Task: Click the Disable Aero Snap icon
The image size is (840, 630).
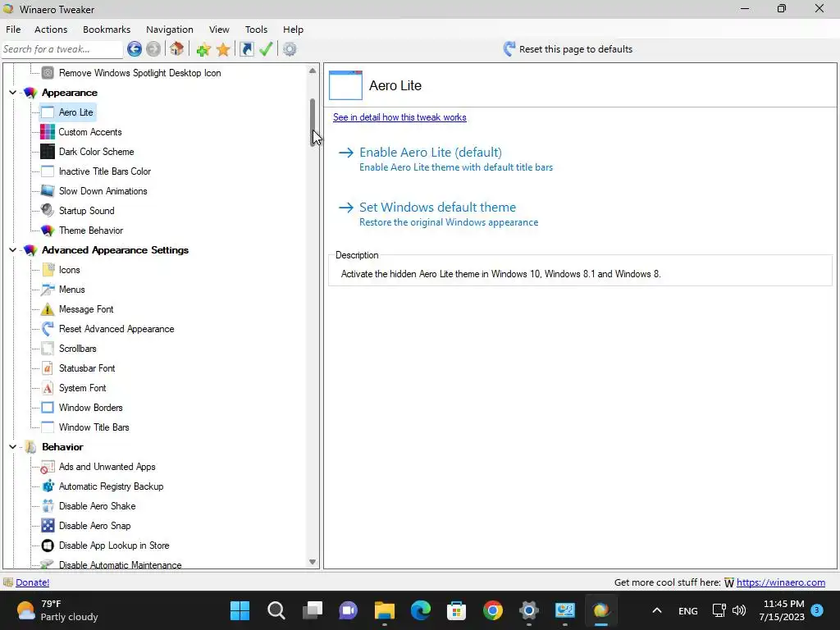Action: click(x=48, y=526)
